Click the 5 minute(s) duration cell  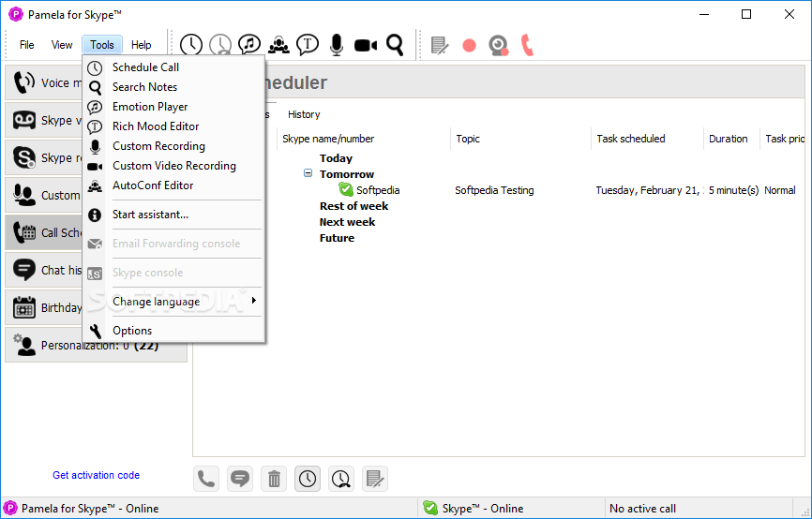coord(733,190)
